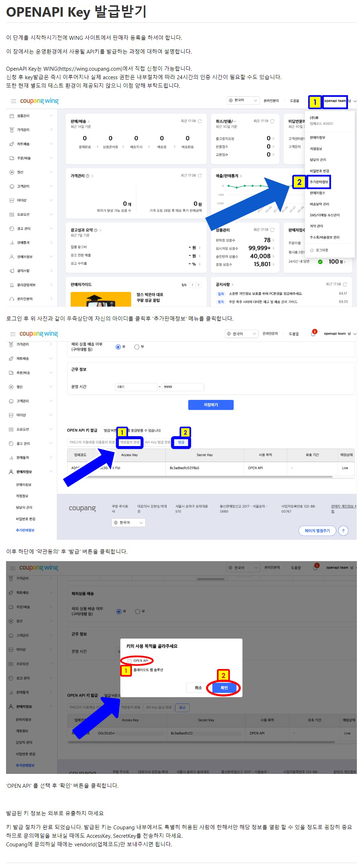The height and width of the screenshot is (868, 364).
Task: Expand the 온라인문의 sidebar chevron
Action: click(x=51, y=299)
